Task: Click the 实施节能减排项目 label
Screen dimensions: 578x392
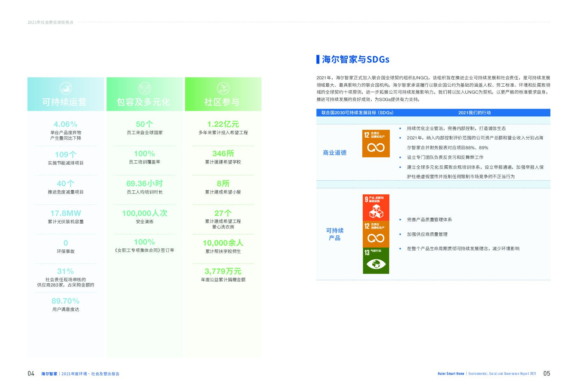Action: point(66,163)
